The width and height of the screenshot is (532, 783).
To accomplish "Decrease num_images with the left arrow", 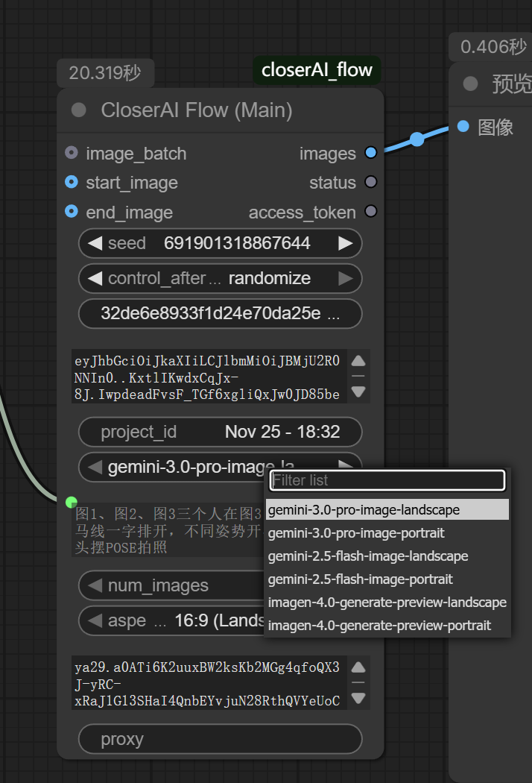I will pos(95,586).
